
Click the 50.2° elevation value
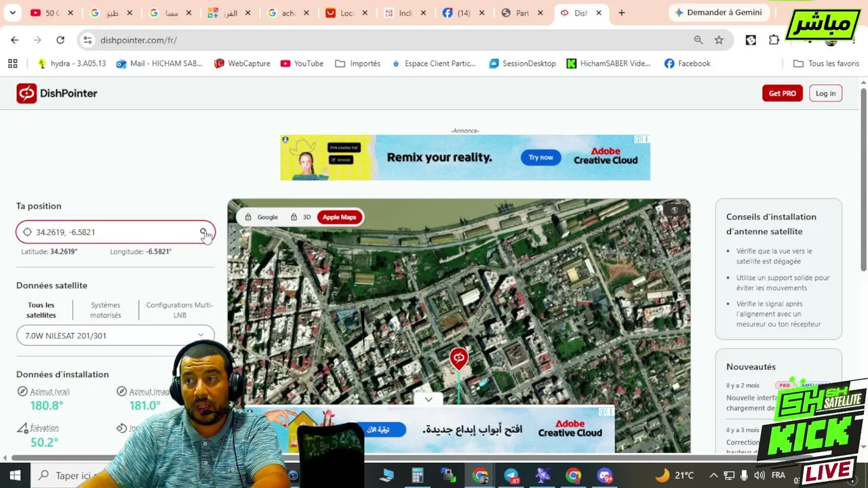click(44, 442)
